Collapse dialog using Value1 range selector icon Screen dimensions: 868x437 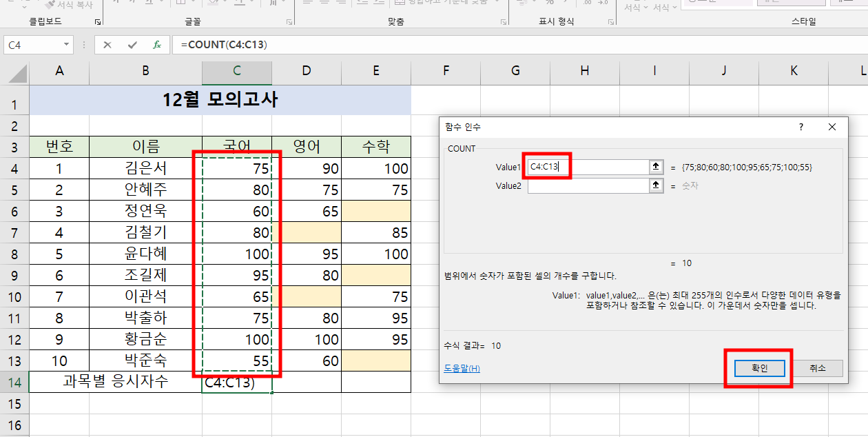[x=655, y=167]
